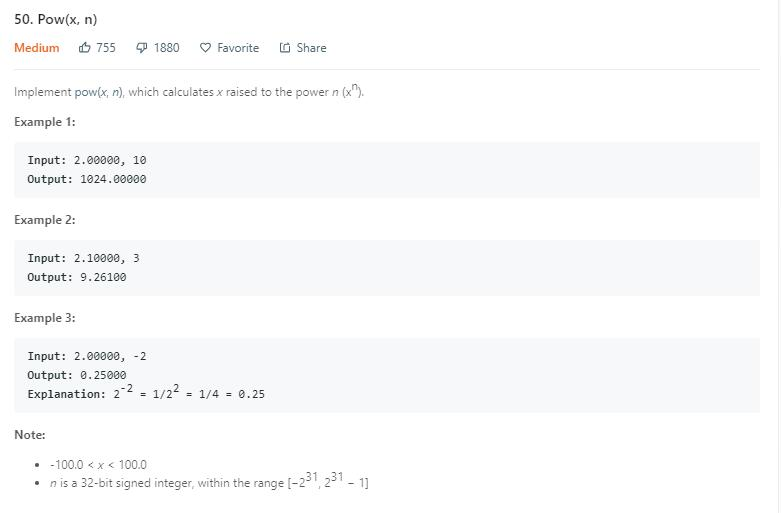Click the -100.0 < x < 100.0 bullet
The height and width of the screenshot is (513, 781).
[x=98, y=465]
